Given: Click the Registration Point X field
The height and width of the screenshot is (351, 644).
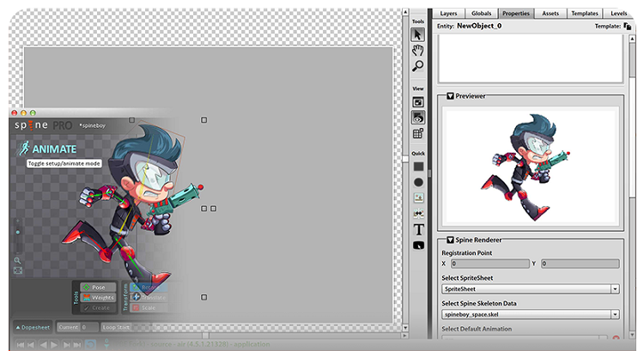Looking at the screenshot, I should coord(489,263).
